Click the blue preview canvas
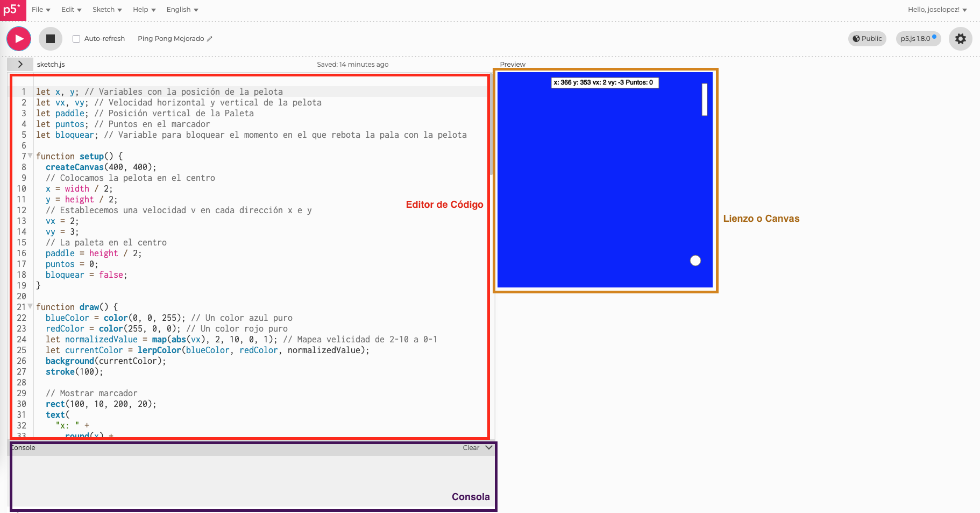 605,180
